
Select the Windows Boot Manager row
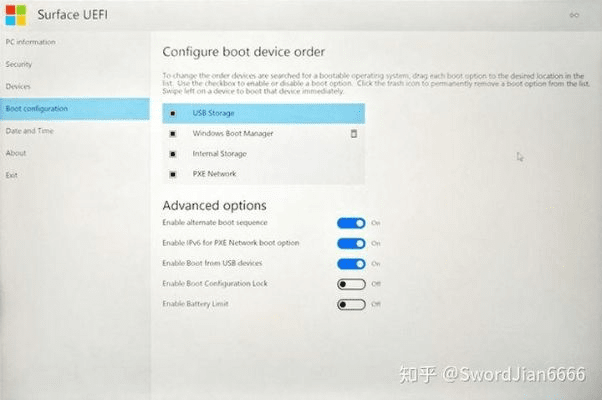(263, 134)
